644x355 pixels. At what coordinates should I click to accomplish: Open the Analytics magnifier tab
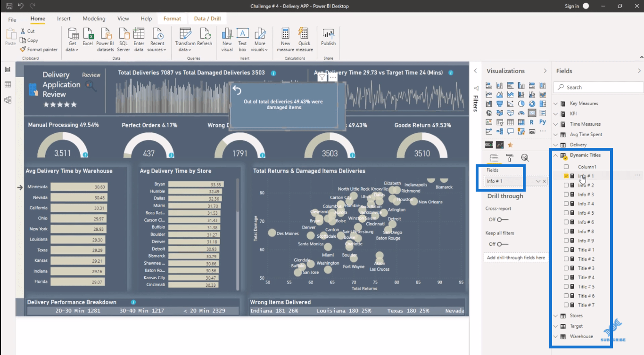[x=525, y=158]
